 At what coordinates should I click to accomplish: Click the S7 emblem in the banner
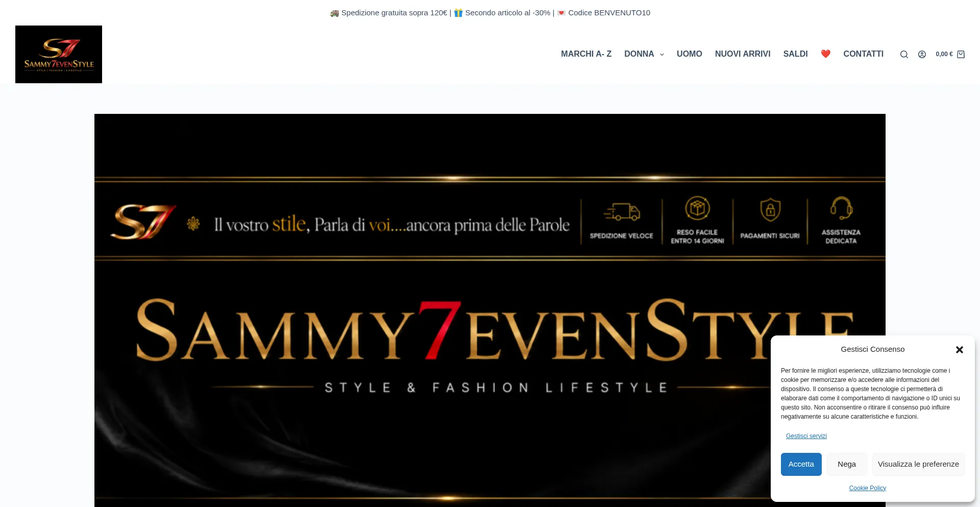coord(143,222)
